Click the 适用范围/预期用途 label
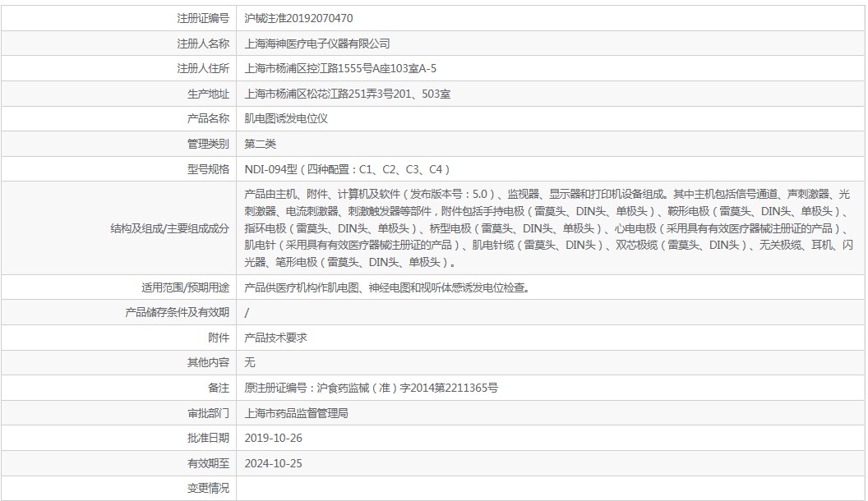868x501 pixels. (x=185, y=287)
